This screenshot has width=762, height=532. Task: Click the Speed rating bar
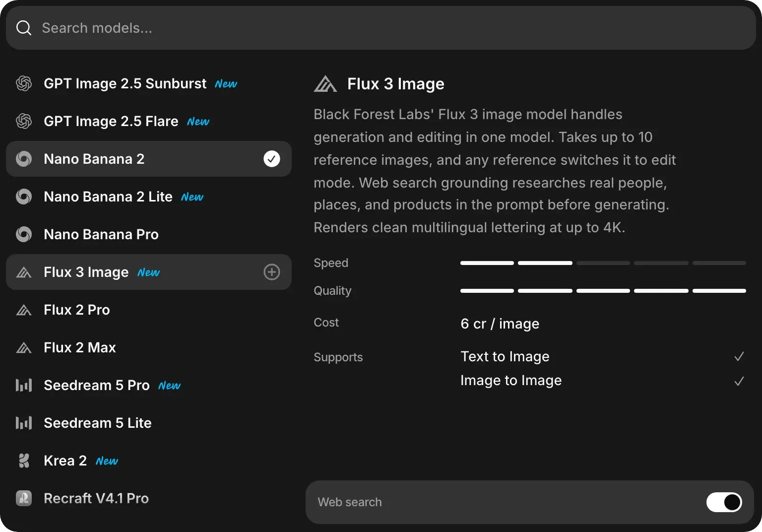(x=603, y=263)
